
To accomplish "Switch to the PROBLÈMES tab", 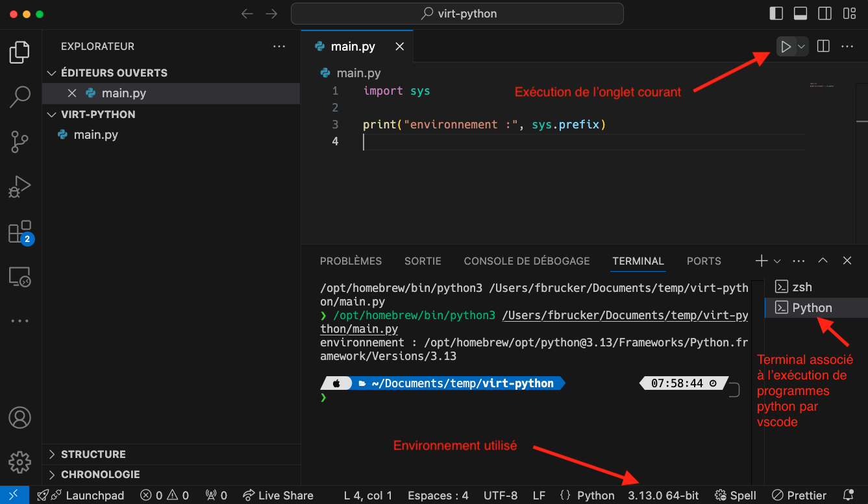I will (351, 261).
